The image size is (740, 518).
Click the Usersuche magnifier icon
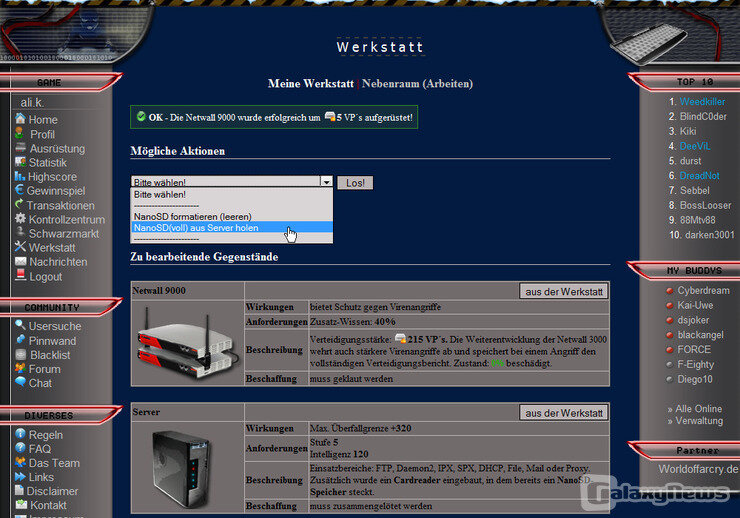pyautogui.click(x=20, y=325)
